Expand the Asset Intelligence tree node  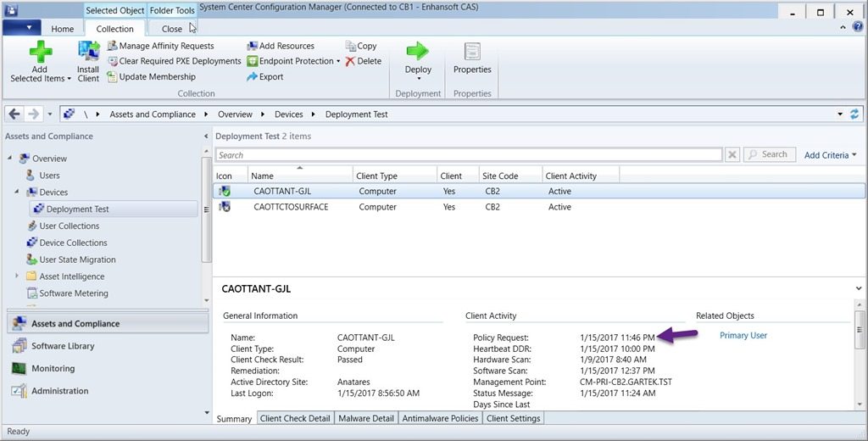click(17, 276)
